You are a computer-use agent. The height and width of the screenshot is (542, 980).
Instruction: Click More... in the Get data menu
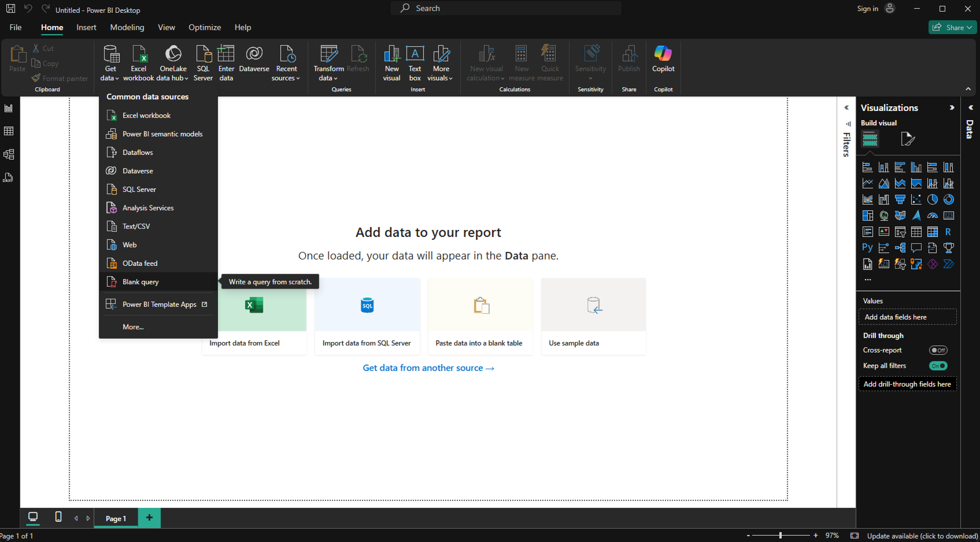click(158, 327)
